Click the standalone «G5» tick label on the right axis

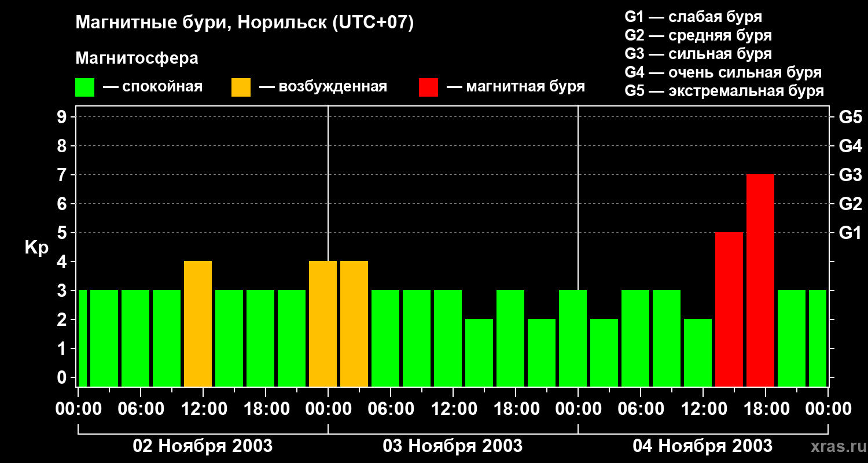point(850,117)
